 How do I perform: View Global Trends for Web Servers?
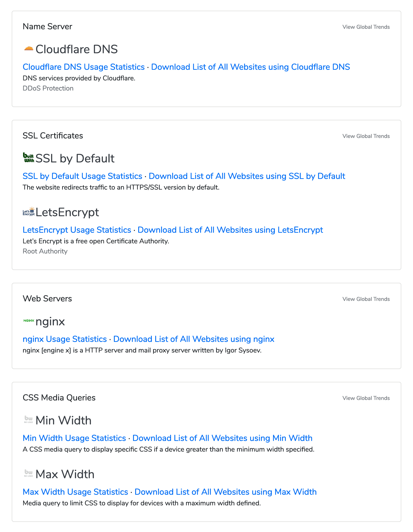coord(366,299)
